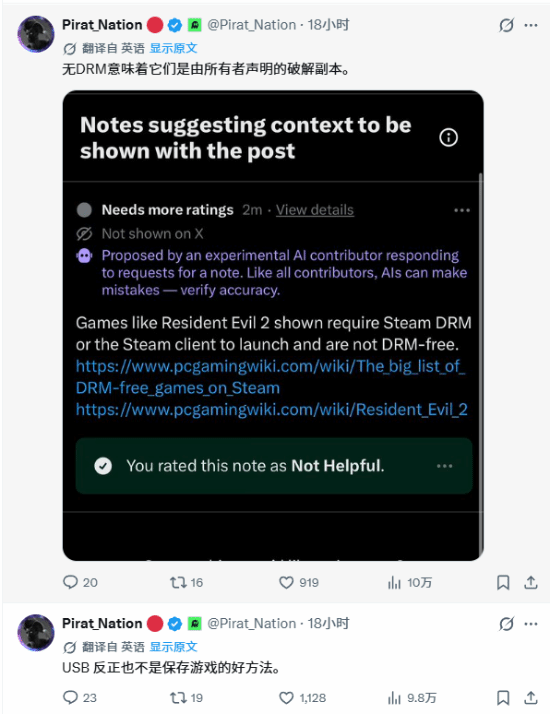
Task: View analytics of post with 9.8万 views
Action: [412, 698]
